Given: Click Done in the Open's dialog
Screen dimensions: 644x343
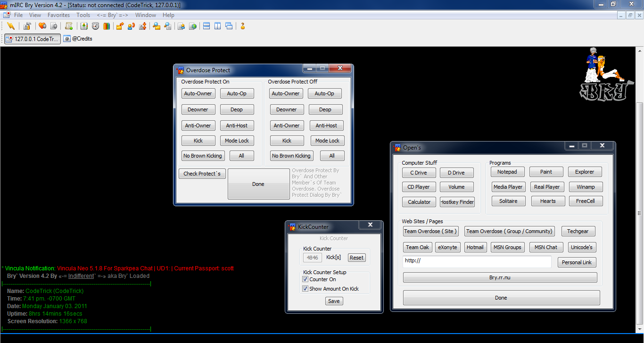Looking at the screenshot, I should 501,298.
